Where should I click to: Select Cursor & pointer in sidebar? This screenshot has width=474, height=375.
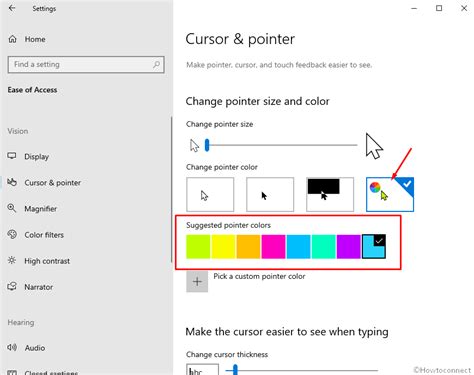(53, 183)
